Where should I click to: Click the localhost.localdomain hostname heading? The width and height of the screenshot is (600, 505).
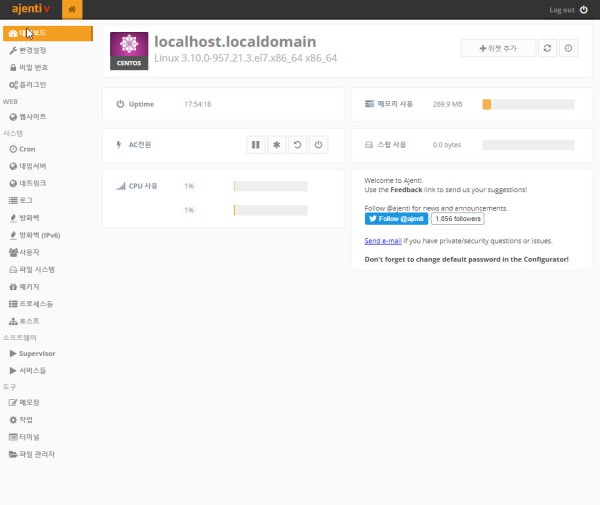[x=235, y=42]
